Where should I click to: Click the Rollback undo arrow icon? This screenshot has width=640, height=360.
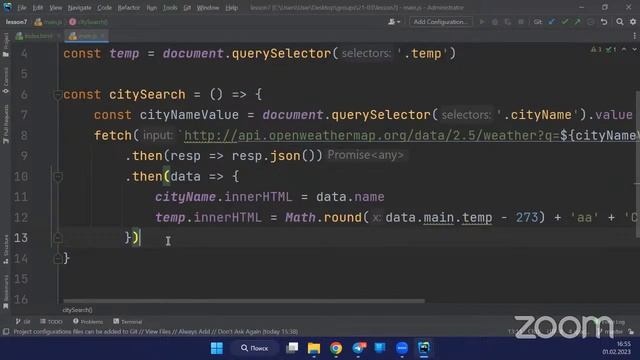(604, 22)
